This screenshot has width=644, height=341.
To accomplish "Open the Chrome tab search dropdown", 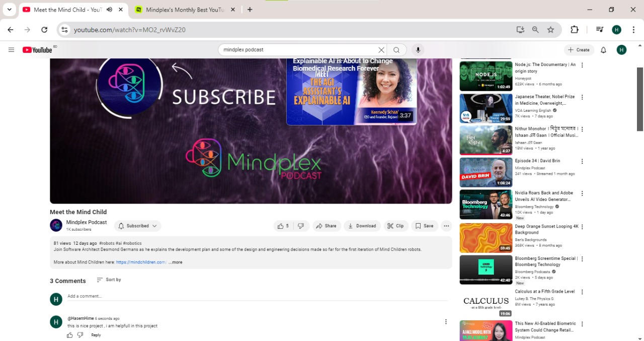I will pos(9,10).
